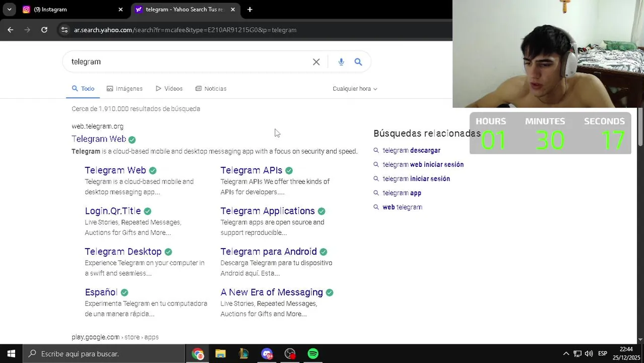Click the web.telegram.org URL text
This screenshot has height=363, width=644.
97,126
